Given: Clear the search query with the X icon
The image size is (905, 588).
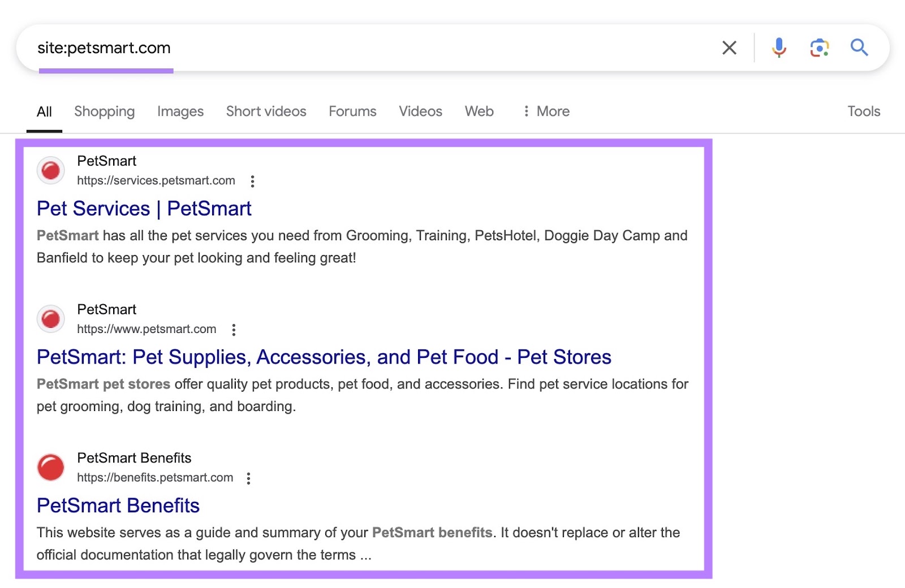Looking at the screenshot, I should coord(729,47).
